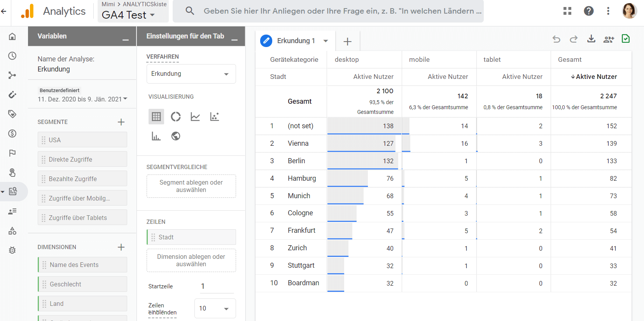Open the Verfahren Erkundung dropdown
The width and height of the screenshot is (644, 321).
pos(191,74)
